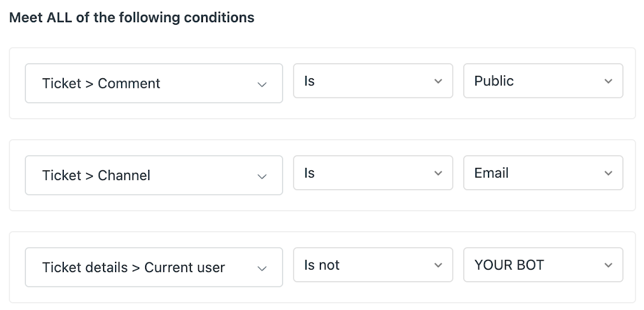Select the Email channel value dropdown
The height and width of the screenshot is (310, 644).
coord(542,173)
